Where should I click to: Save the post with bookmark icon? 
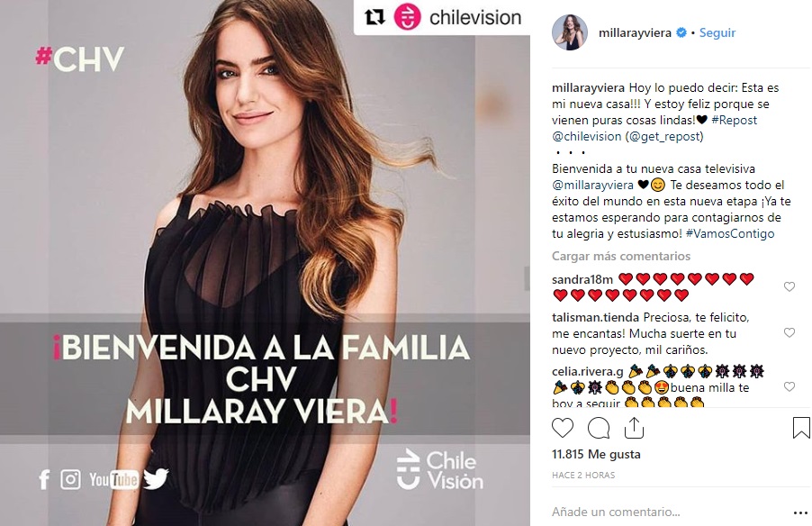tap(801, 428)
